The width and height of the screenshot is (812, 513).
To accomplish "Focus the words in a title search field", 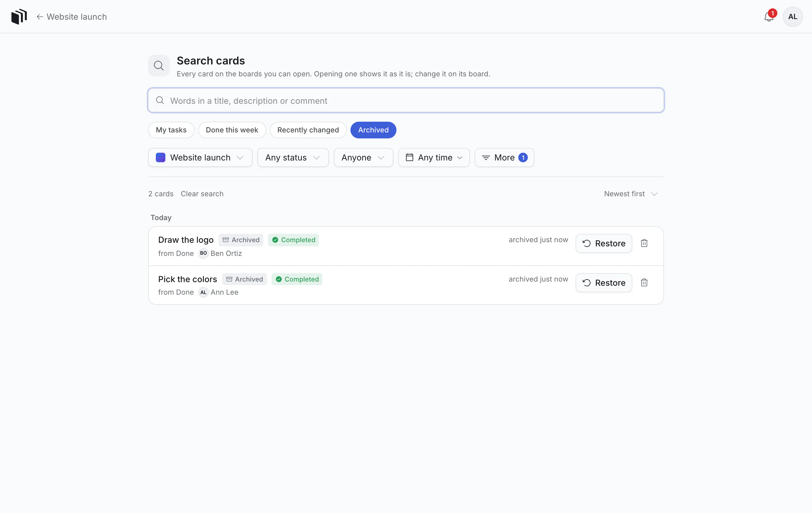I will [x=406, y=101].
